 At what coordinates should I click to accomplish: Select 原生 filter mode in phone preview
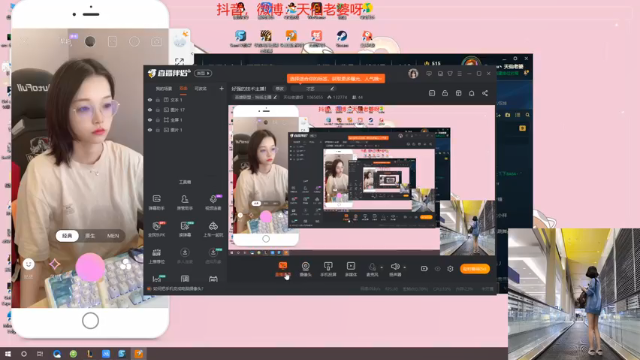(90, 236)
